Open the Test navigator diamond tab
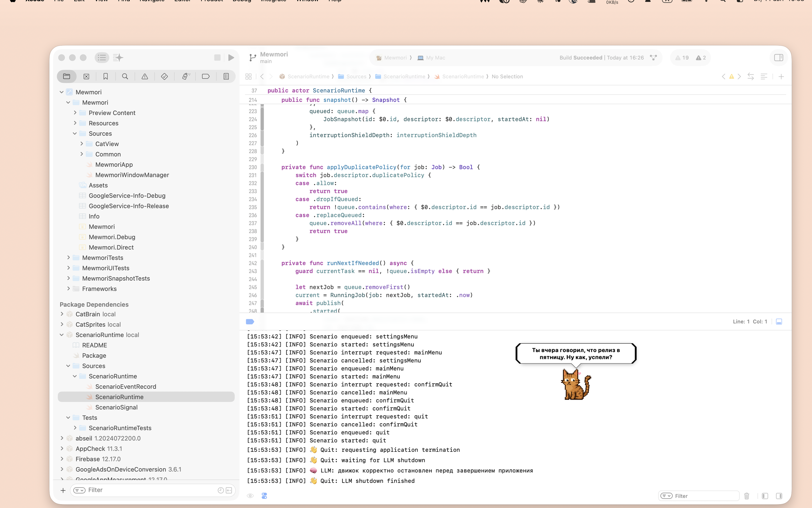This screenshot has height=508, width=812. click(164, 77)
